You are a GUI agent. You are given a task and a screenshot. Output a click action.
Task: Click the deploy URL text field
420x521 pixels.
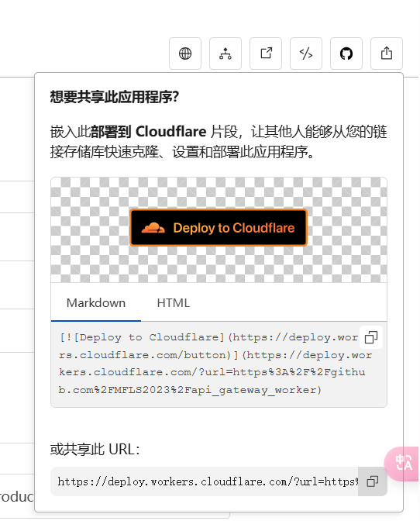205,481
